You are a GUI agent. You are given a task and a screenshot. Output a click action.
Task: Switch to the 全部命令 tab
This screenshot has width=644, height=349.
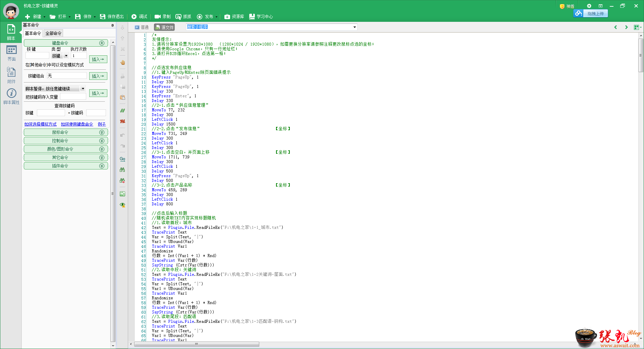point(53,33)
